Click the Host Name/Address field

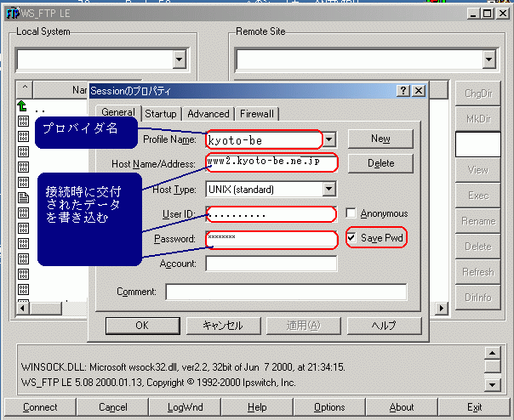point(271,163)
